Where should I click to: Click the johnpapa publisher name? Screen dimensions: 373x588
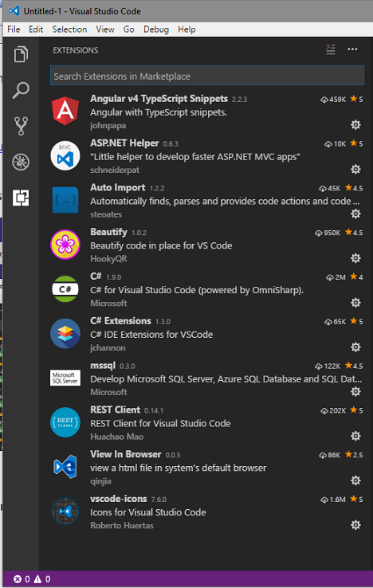tap(108, 126)
